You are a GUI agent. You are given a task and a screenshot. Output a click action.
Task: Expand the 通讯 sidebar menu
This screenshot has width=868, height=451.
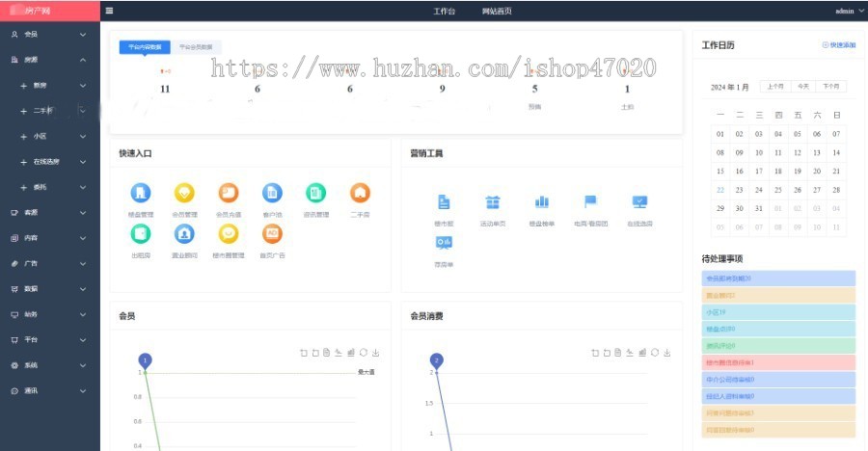(50, 390)
